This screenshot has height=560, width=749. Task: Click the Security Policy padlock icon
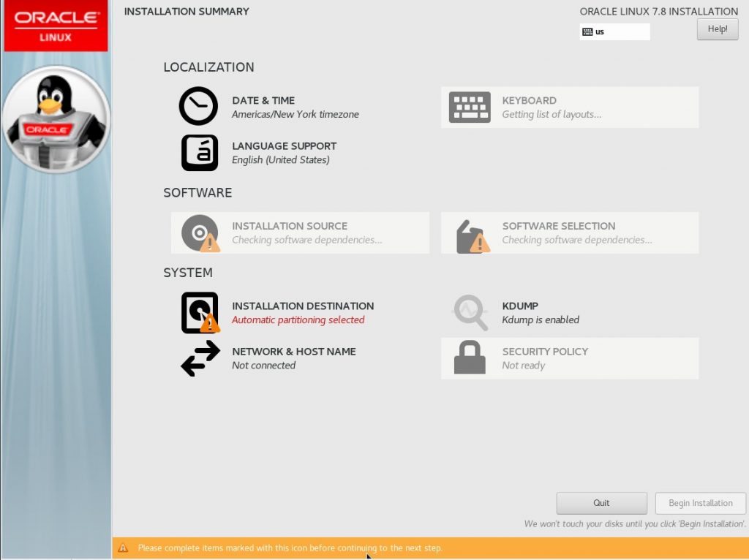tap(470, 357)
